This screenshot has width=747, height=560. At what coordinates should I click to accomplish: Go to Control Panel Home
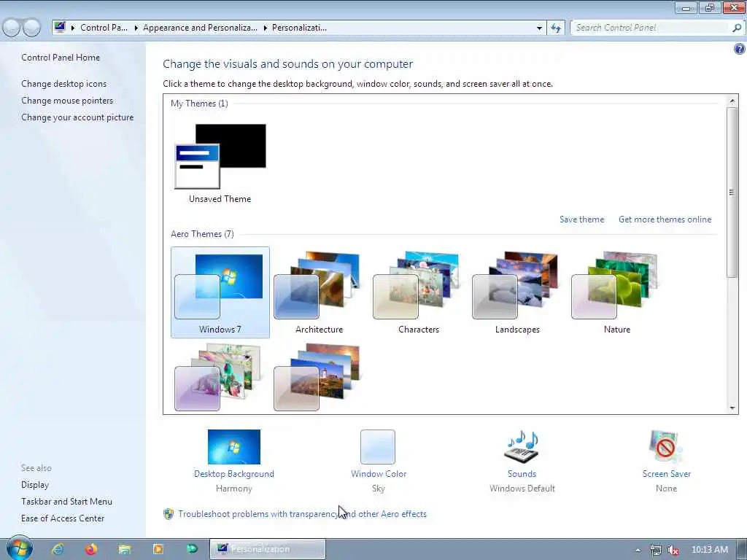pos(61,58)
